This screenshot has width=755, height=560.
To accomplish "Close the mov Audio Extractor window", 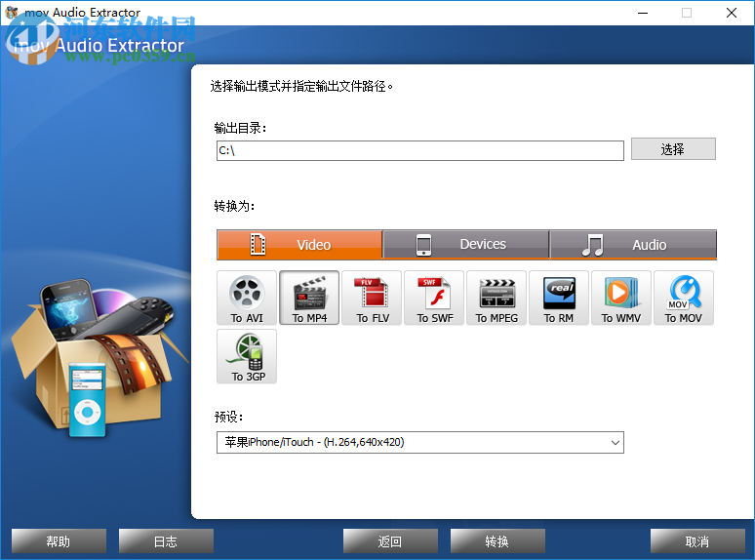I will click(732, 13).
